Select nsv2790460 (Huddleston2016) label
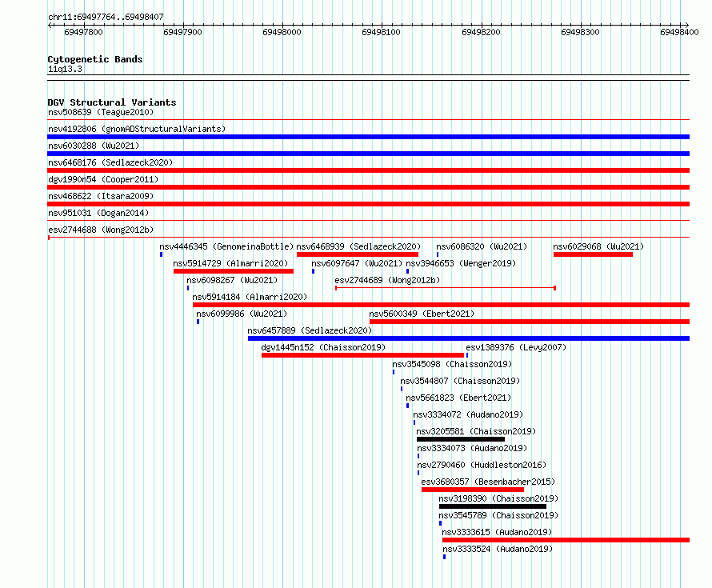The image size is (712, 588). 482,465
